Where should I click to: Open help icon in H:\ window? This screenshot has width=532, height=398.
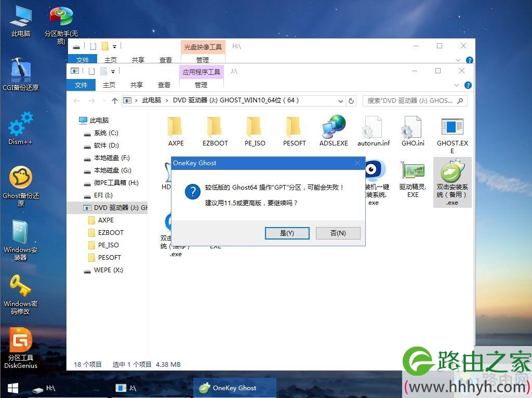469,60
